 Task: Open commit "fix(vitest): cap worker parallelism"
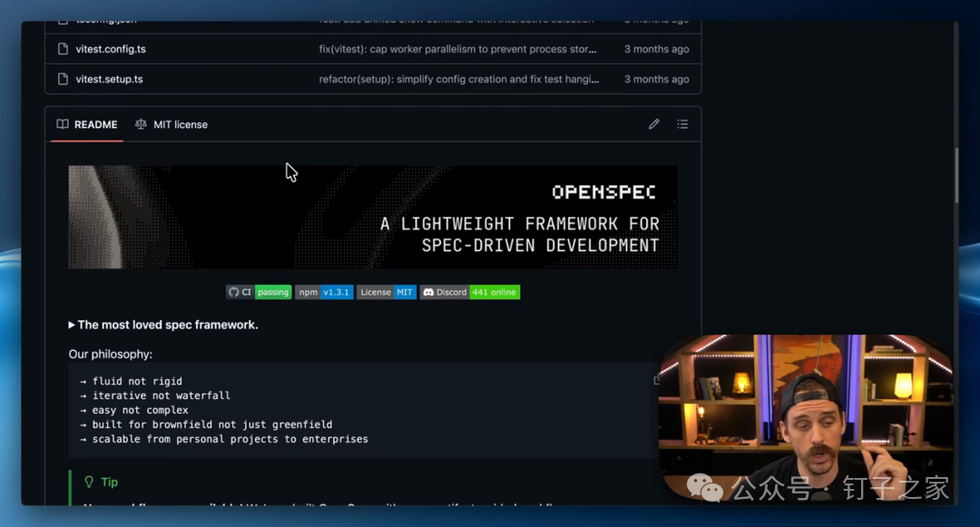coord(457,49)
